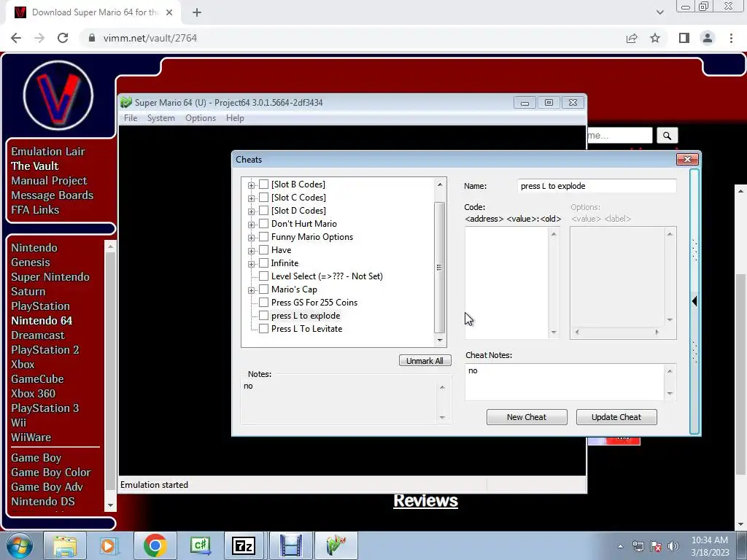
Task: Open Project64 Options menu
Action: 201,118
